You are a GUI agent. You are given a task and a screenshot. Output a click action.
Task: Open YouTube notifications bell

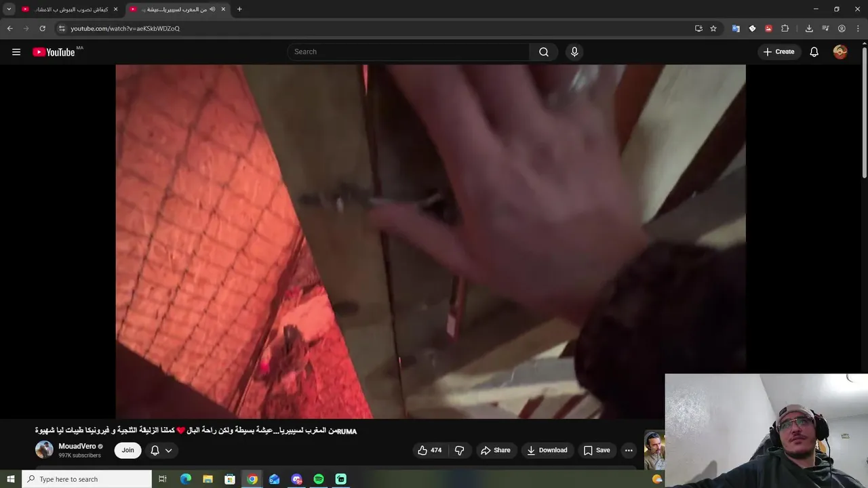coord(814,52)
